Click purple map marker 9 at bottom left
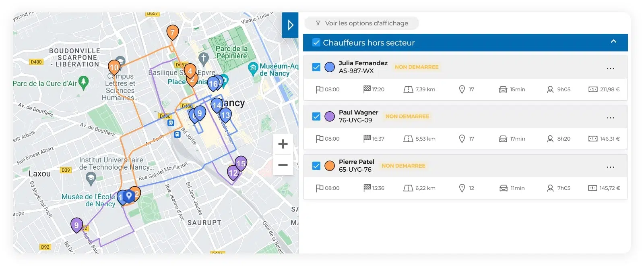 coord(76,226)
